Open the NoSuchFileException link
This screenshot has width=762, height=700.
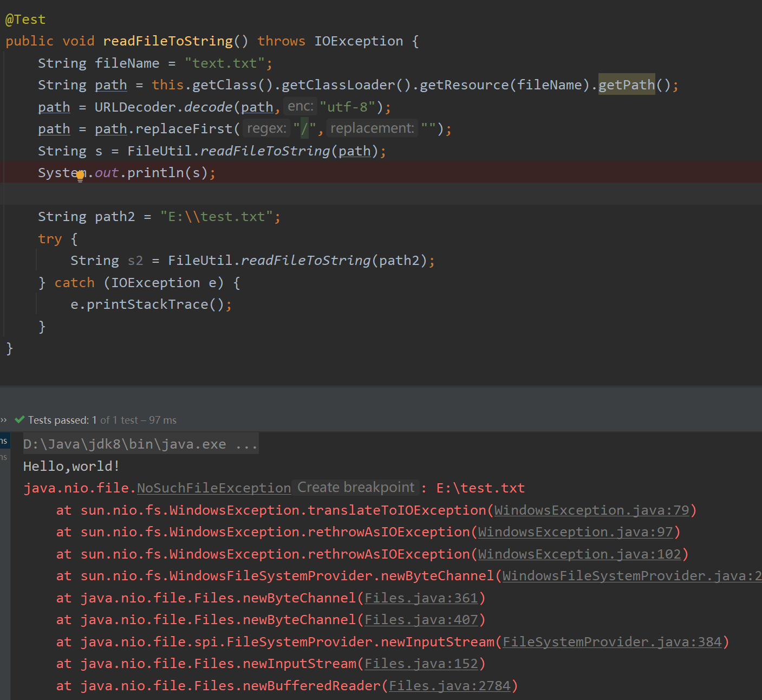click(214, 488)
